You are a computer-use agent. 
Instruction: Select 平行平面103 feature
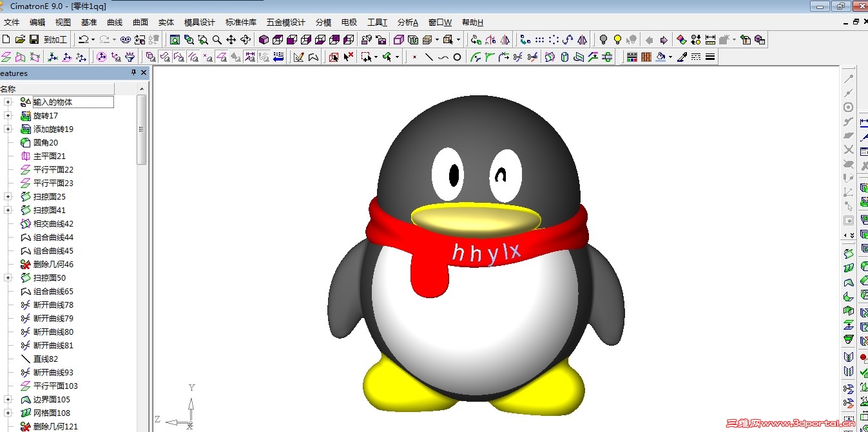(55, 386)
